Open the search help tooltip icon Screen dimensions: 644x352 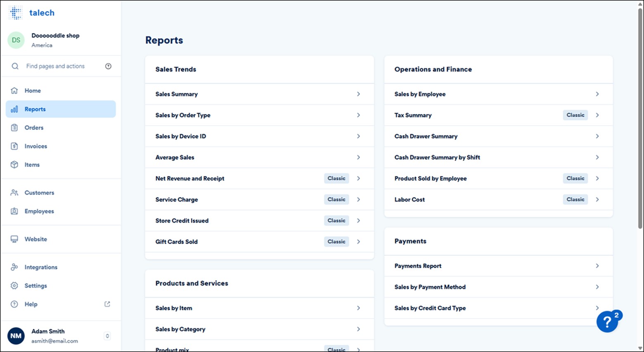[x=108, y=66]
